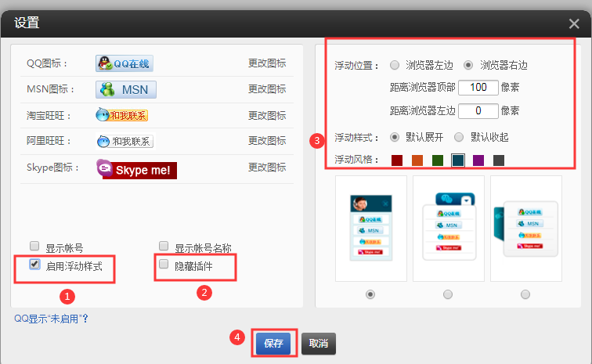
Task: Click 更改图标 link for QQ图标
Action: coord(266,63)
